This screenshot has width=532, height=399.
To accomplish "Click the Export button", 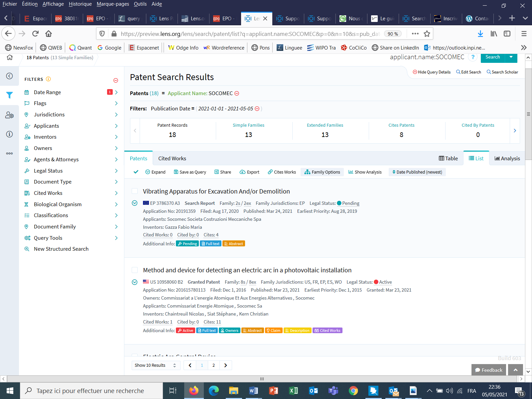I will pos(249,172).
